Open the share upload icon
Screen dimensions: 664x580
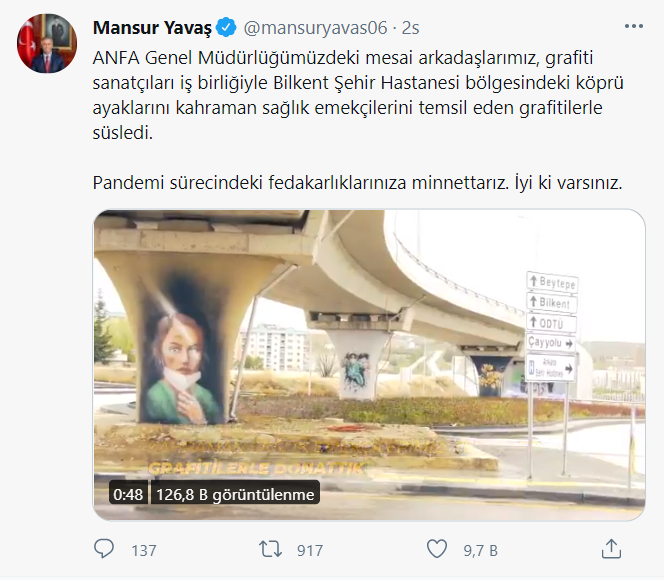611,549
